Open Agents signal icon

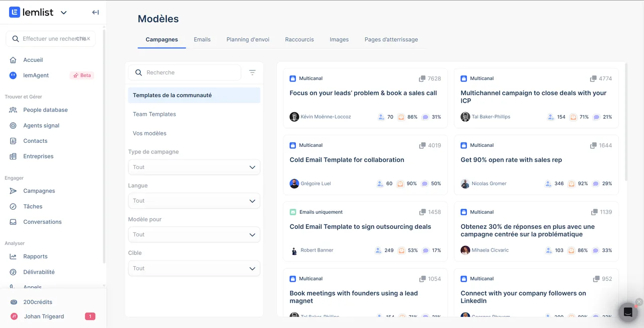point(13,125)
